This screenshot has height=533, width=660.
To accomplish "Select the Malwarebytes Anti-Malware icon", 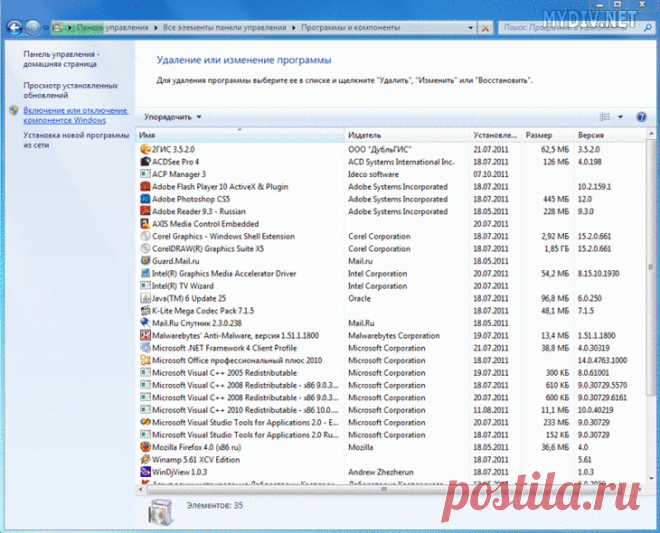I will coord(145,336).
